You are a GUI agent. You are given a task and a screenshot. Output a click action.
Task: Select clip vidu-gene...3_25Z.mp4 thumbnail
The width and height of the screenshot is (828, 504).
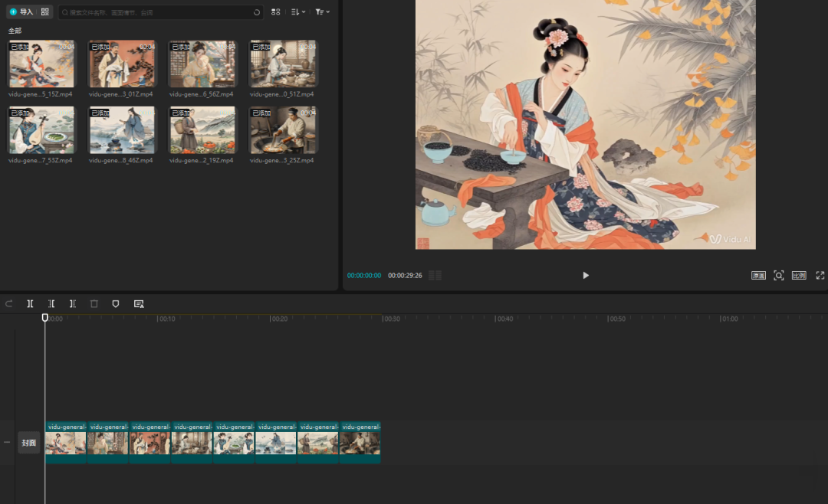[x=282, y=129]
